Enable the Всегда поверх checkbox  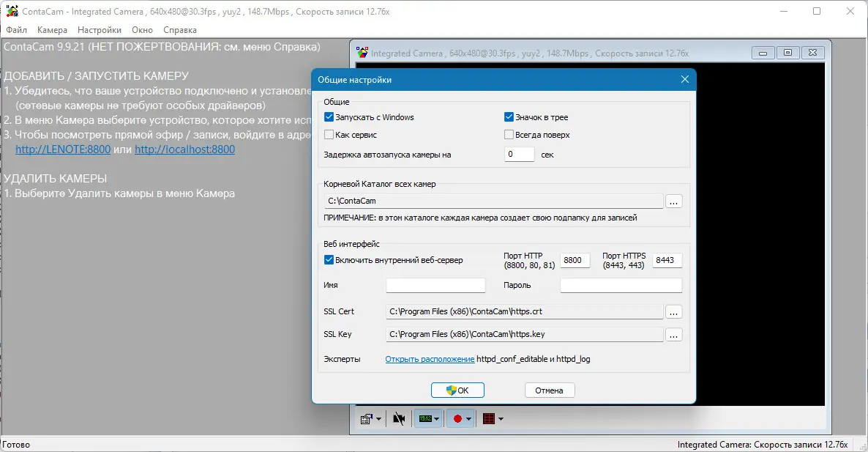pos(509,135)
